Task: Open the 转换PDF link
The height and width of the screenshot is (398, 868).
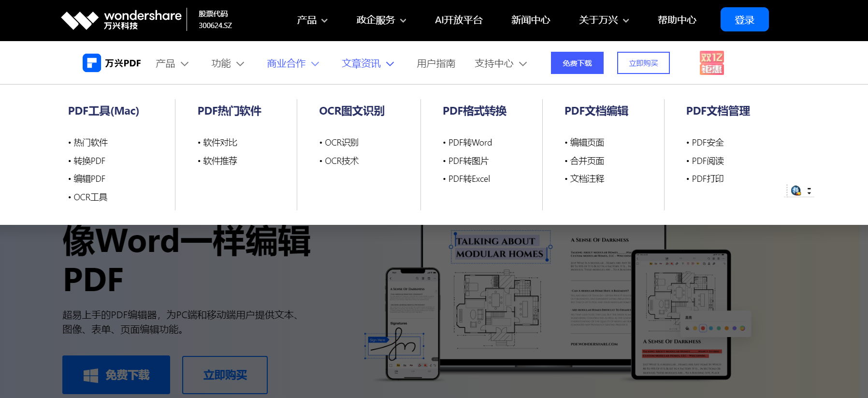Action: coord(89,161)
